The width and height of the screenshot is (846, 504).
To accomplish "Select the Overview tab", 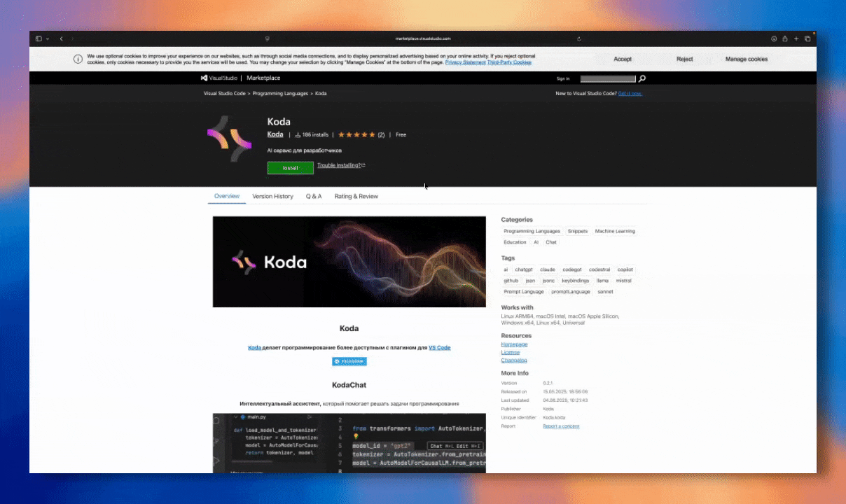I will [x=227, y=196].
